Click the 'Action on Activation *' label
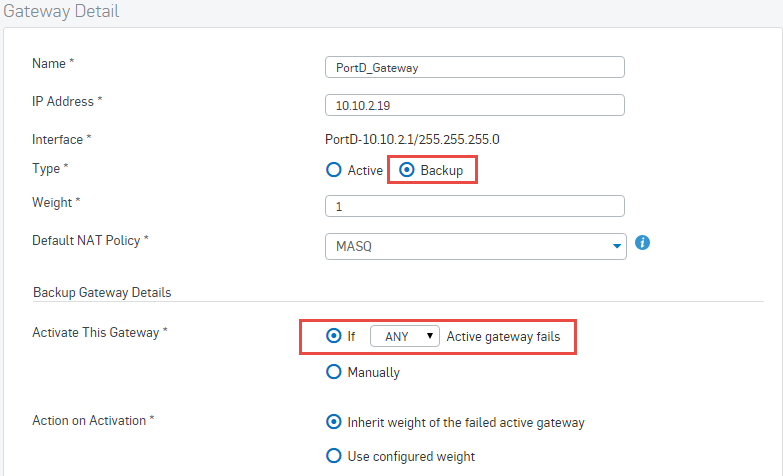Image resolution: width=783 pixels, height=476 pixels. point(94,419)
